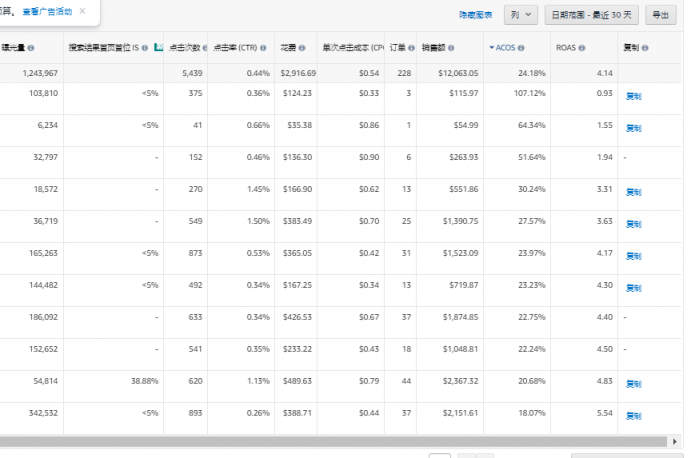Image resolution: width=695 pixels, height=458 pixels.
Task: Open 日期范围 - 最近 30 天 date picker
Action: tap(591, 15)
